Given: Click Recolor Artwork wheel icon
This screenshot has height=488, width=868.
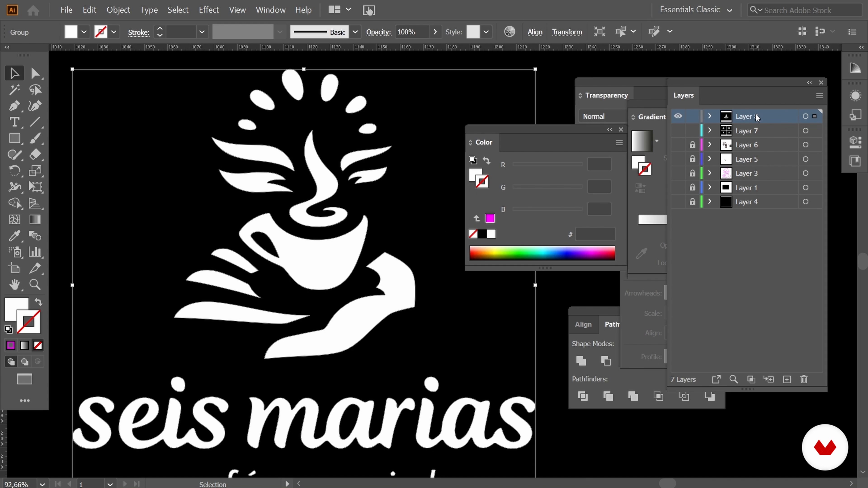Looking at the screenshot, I should tap(509, 32).
